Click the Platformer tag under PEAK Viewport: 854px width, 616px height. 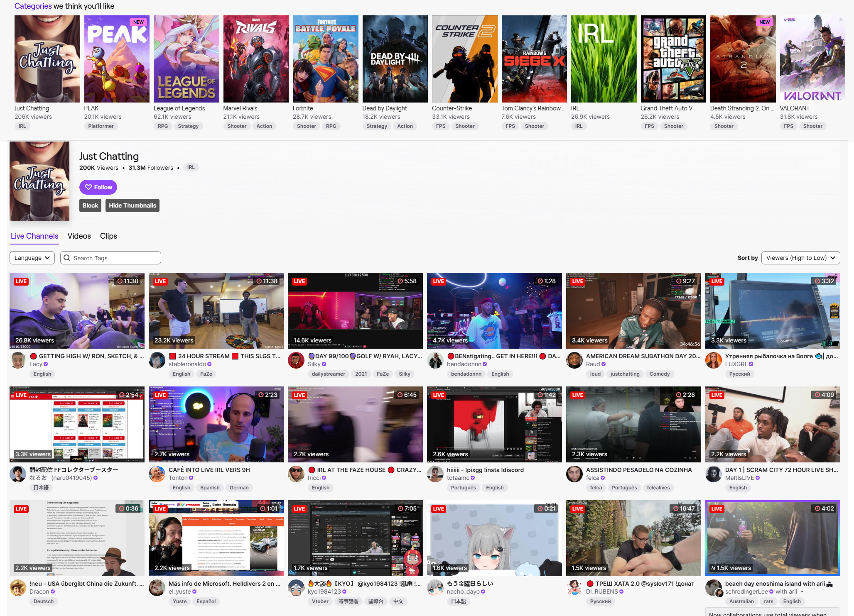[101, 126]
